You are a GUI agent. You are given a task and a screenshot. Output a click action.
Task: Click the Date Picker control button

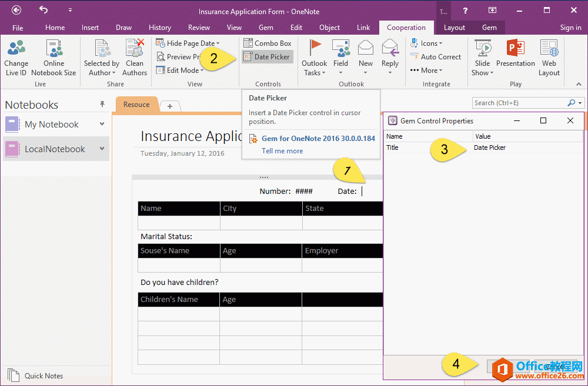coord(267,57)
